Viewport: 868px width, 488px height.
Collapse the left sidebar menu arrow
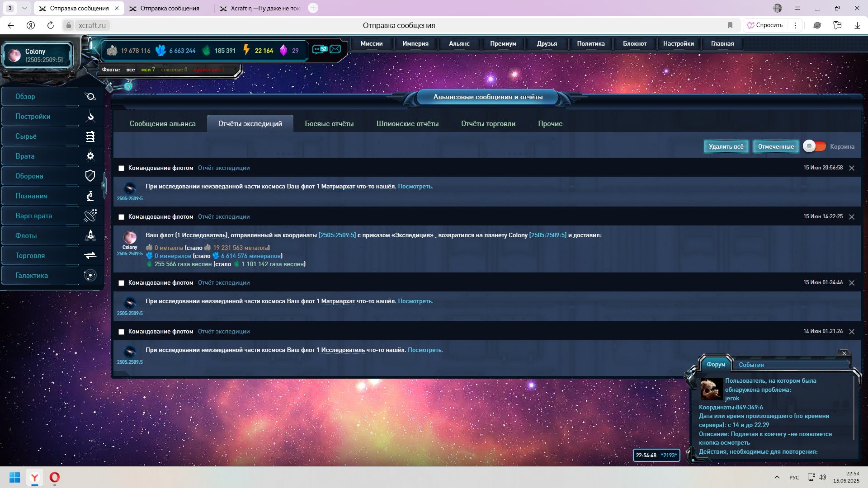(104, 185)
